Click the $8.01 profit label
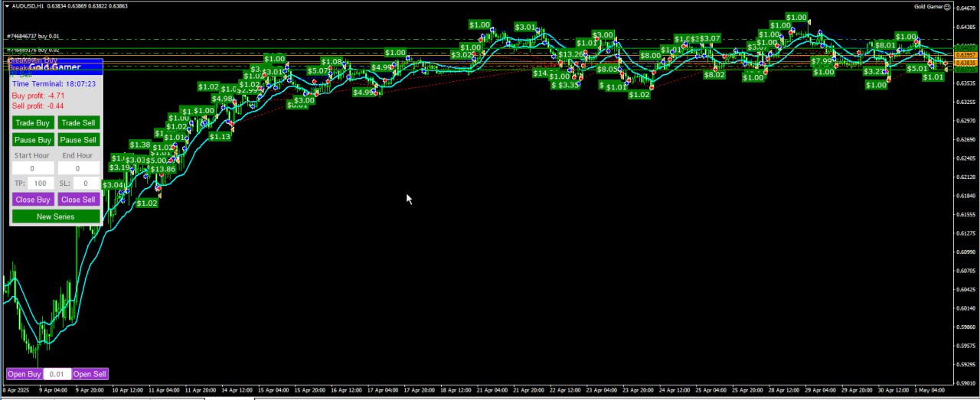The height and width of the screenshot is (400, 980). coord(885,45)
